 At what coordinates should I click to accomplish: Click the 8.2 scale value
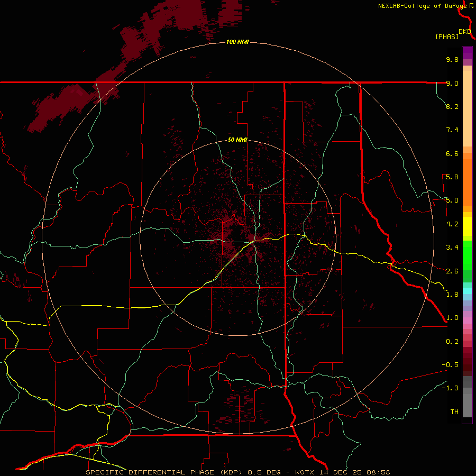452,106
